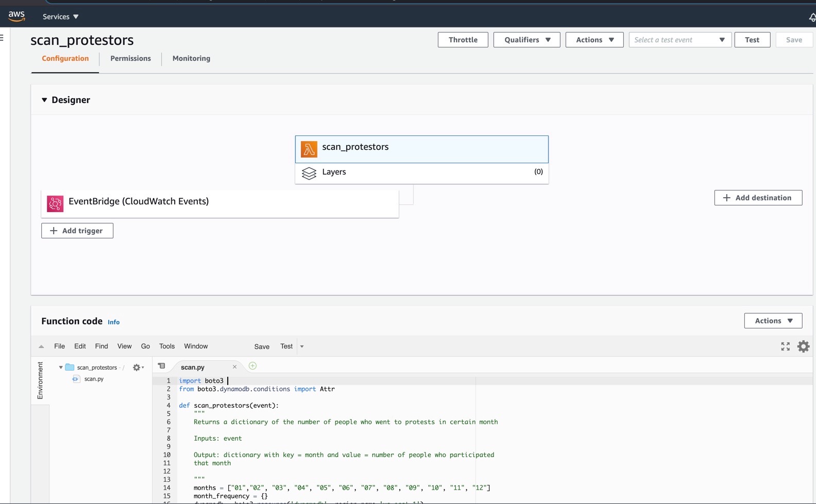The height and width of the screenshot is (504, 816).
Task: Open the top Actions dropdown
Action: tap(594, 40)
